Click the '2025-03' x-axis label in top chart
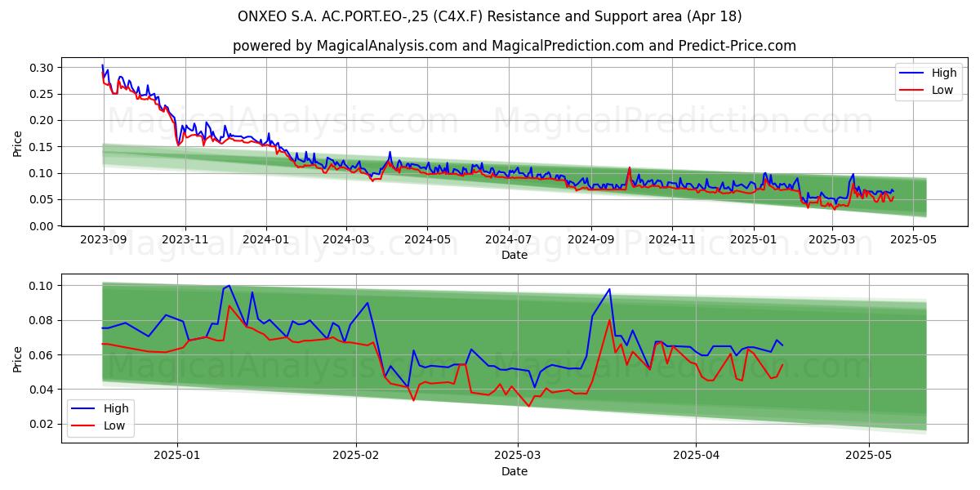The image size is (980, 490). point(833,240)
